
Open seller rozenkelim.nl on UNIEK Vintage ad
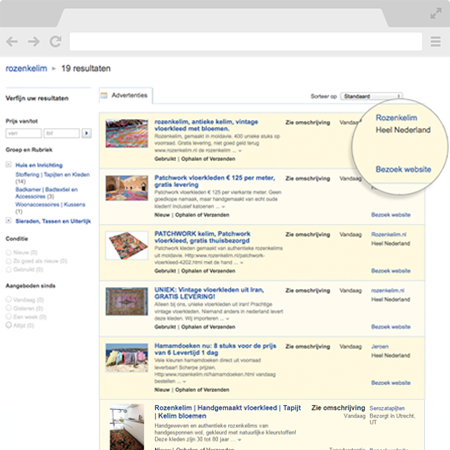(x=388, y=290)
